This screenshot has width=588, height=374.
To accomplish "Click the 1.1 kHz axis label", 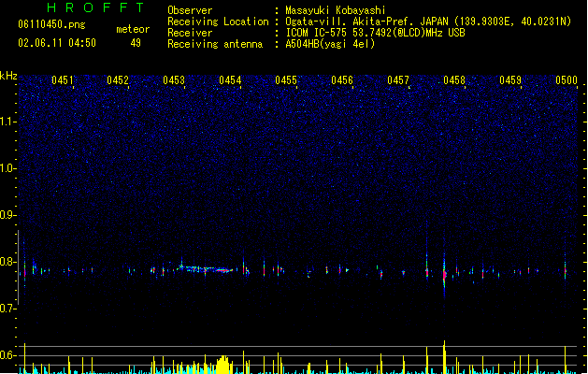I will 7,122.
